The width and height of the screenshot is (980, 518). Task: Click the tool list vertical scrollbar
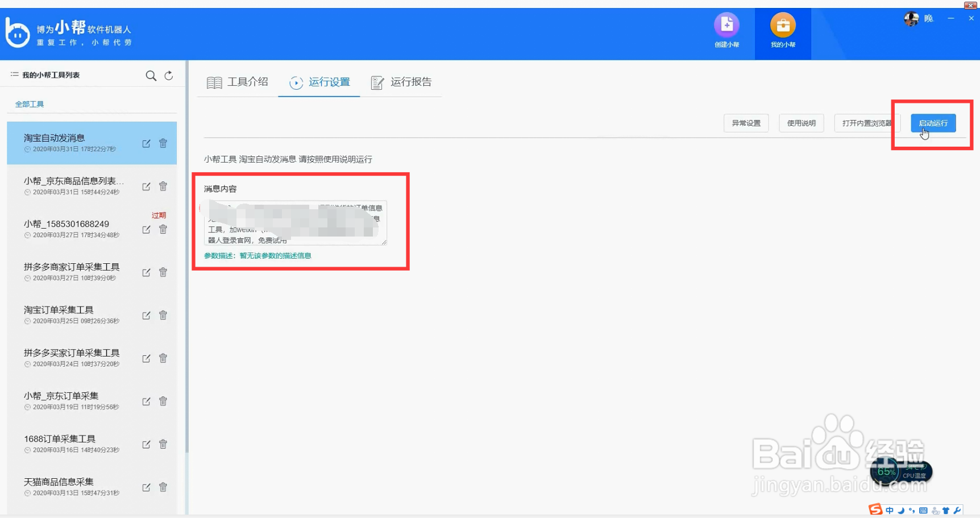coord(186,256)
